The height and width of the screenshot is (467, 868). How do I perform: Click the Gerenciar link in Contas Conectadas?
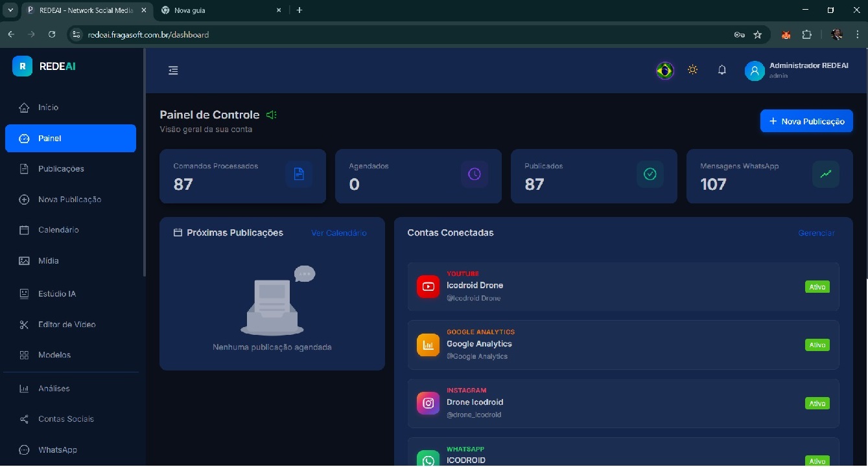click(x=816, y=233)
